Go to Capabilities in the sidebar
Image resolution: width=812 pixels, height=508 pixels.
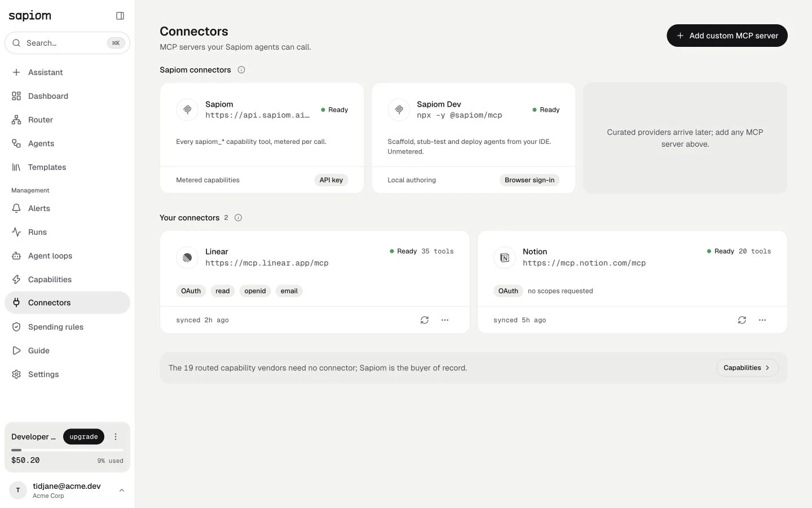tap(67, 279)
